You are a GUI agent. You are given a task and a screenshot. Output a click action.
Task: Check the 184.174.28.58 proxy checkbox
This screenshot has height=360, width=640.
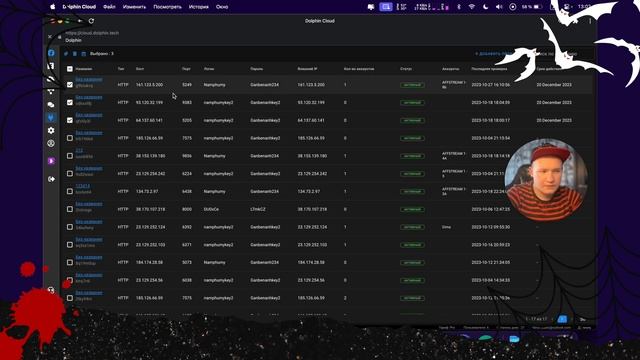(70, 262)
